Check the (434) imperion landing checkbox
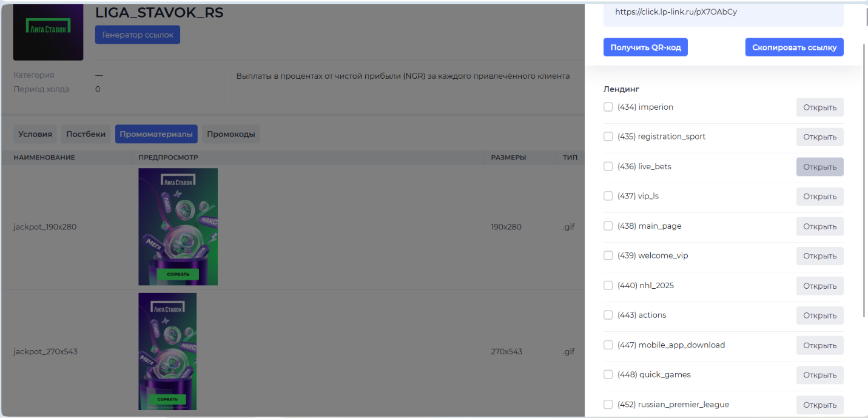 click(608, 107)
